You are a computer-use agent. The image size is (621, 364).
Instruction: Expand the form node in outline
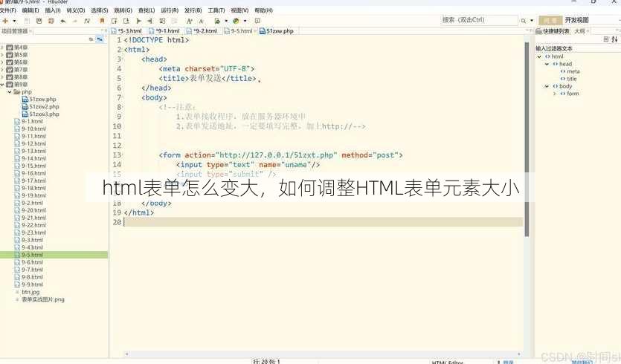tap(555, 94)
